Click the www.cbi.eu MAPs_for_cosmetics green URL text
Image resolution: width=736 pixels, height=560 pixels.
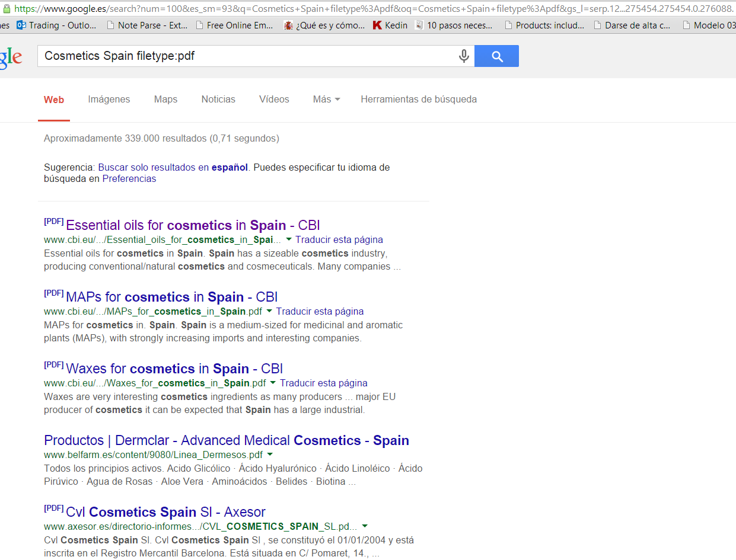[153, 311]
